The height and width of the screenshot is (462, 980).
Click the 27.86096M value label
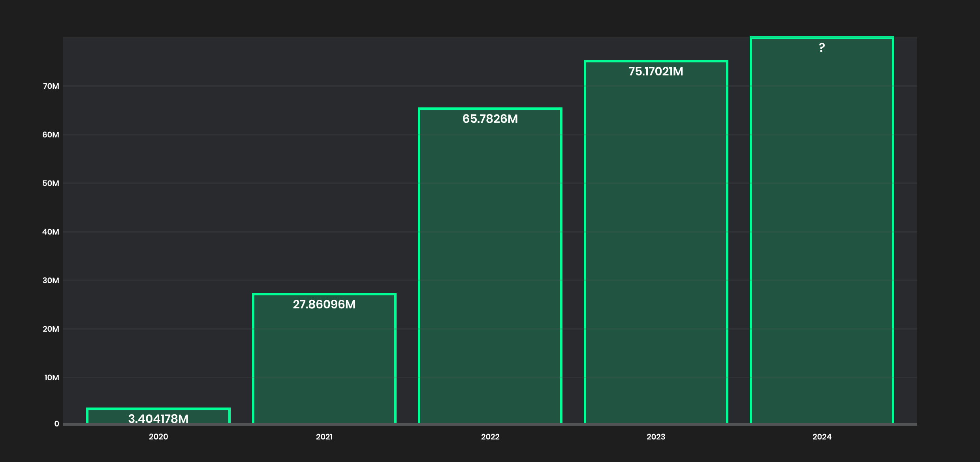324,304
